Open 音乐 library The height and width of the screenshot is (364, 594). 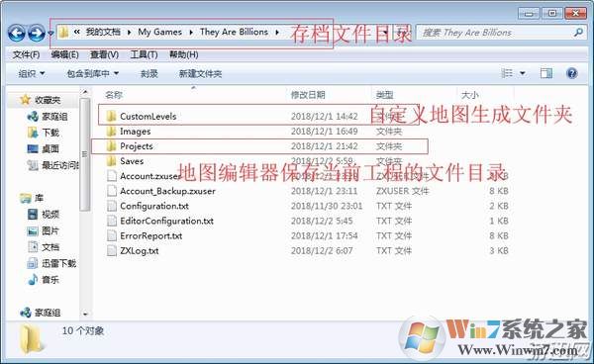tap(50, 280)
